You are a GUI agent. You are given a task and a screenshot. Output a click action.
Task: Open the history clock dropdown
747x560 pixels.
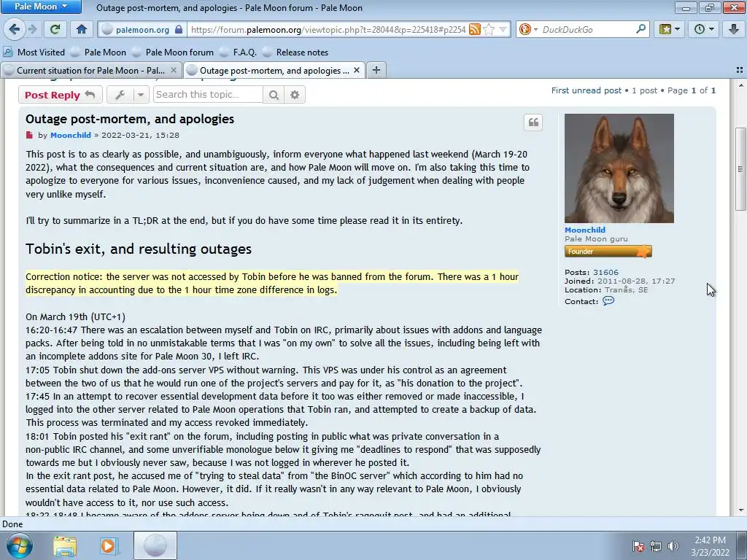click(x=704, y=29)
